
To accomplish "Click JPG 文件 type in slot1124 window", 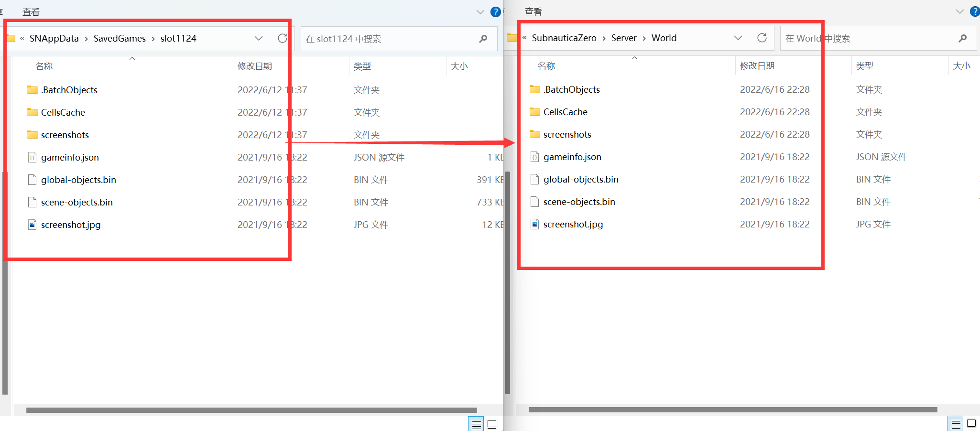I will click(371, 225).
